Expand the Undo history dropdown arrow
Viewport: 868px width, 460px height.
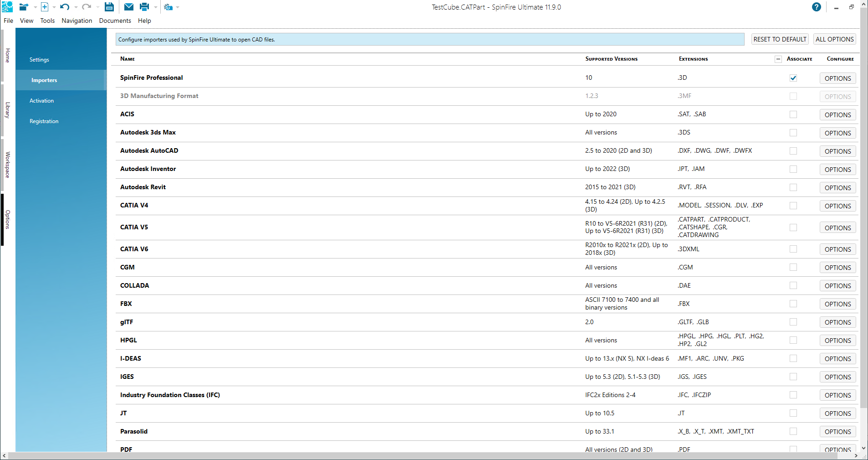76,7
